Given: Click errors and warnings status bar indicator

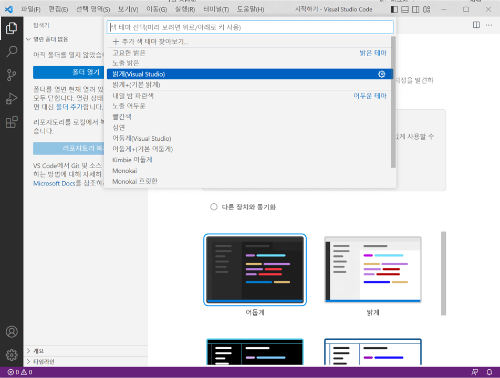Looking at the screenshot, I should 20,372.
